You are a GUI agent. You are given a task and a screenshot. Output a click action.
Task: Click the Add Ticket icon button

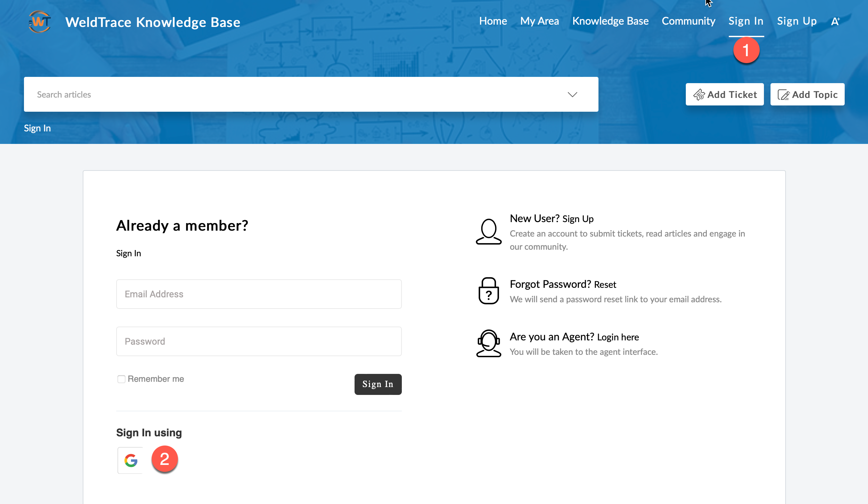(x=699, y=95)
